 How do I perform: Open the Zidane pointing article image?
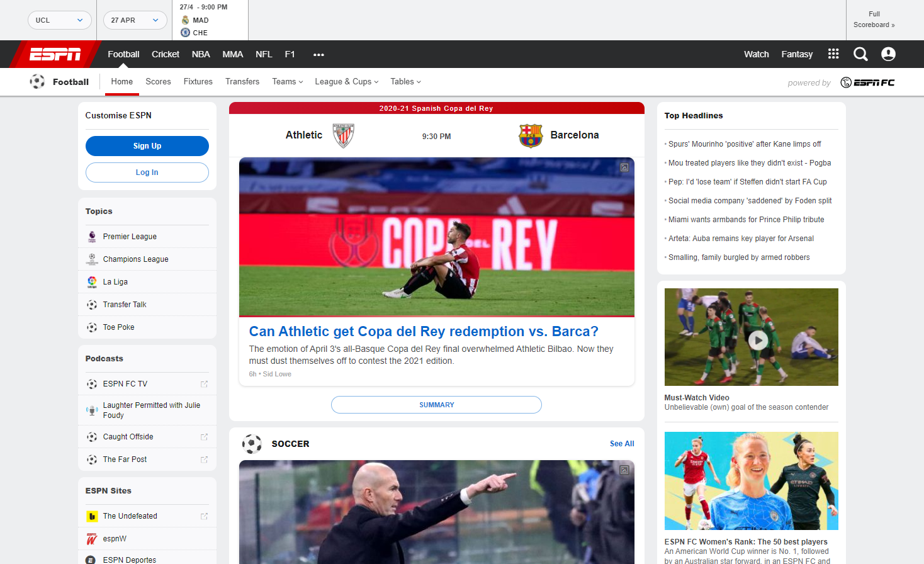click(x=437, y=512)
